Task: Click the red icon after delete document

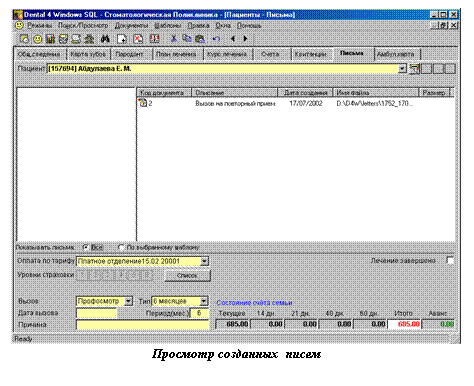Action: (154, 39)
